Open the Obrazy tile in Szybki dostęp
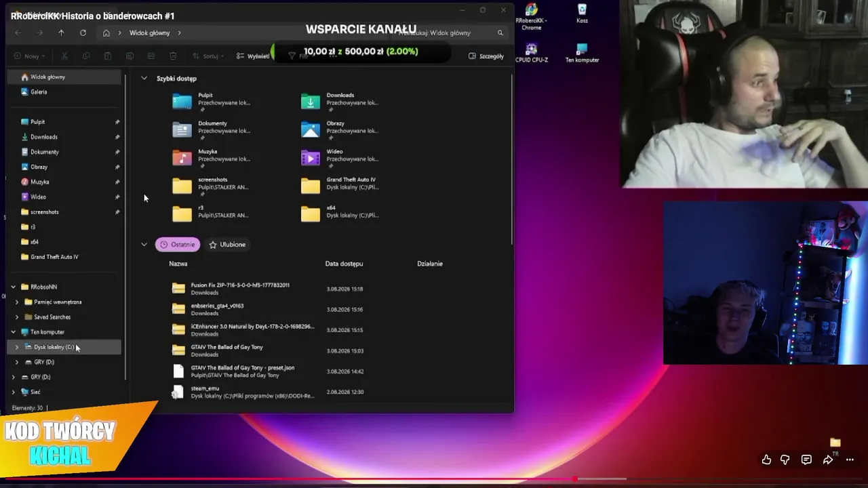The image size is (868, 488). click(340, 129)
